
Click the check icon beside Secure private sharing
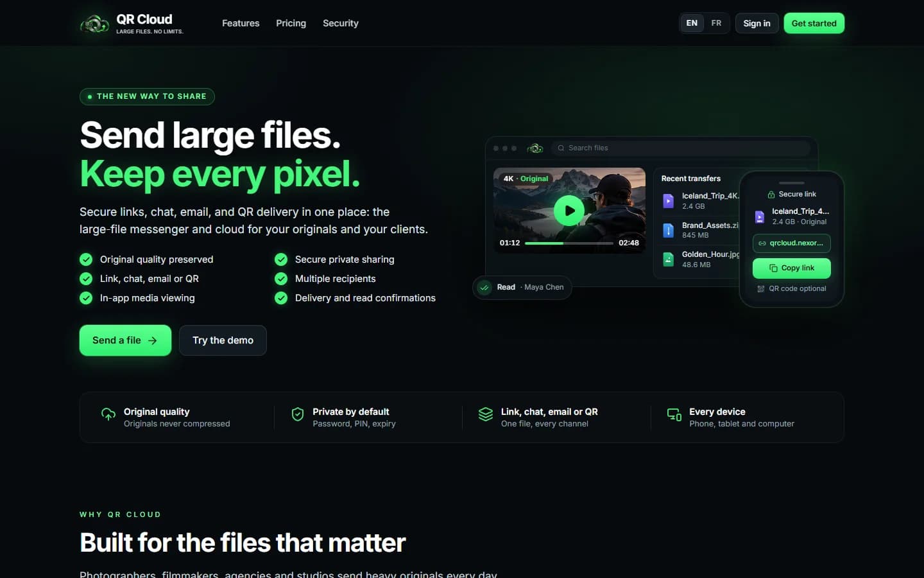coord(281,259)
